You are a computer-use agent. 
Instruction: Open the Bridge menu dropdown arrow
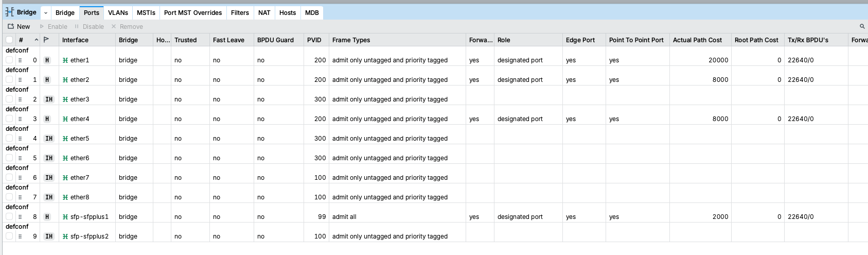(x=46, y=13)
